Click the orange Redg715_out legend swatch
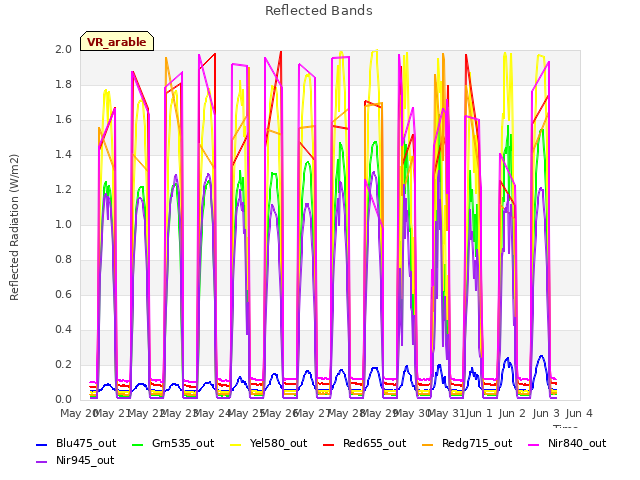This screenshot has width=640, height=480. pyautogui.click(x=427, y=444)
